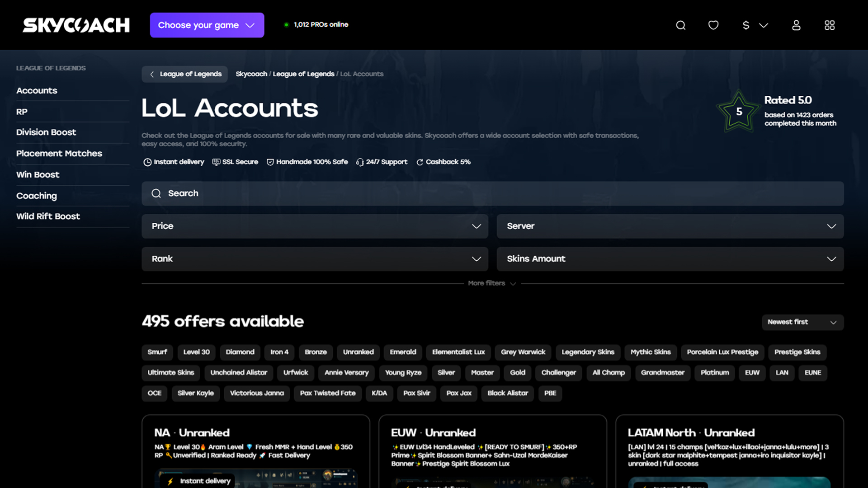
Task: Expand the Price range filter
Action: click(x=315, y=226)
